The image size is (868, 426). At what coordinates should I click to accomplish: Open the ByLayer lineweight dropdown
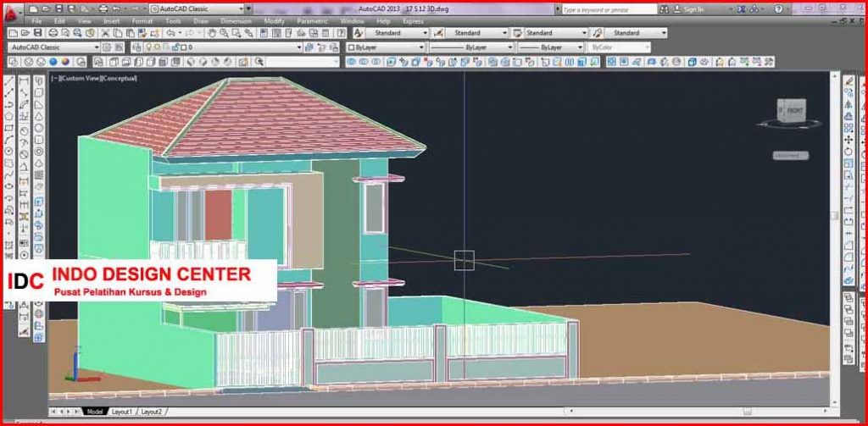pyautogui.click(x=551, y=47)
